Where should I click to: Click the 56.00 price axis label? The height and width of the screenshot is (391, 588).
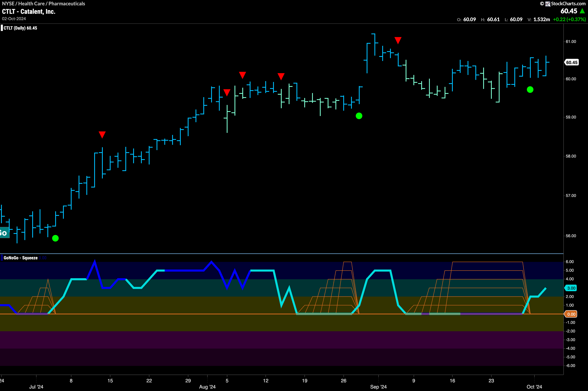(571, 236)
